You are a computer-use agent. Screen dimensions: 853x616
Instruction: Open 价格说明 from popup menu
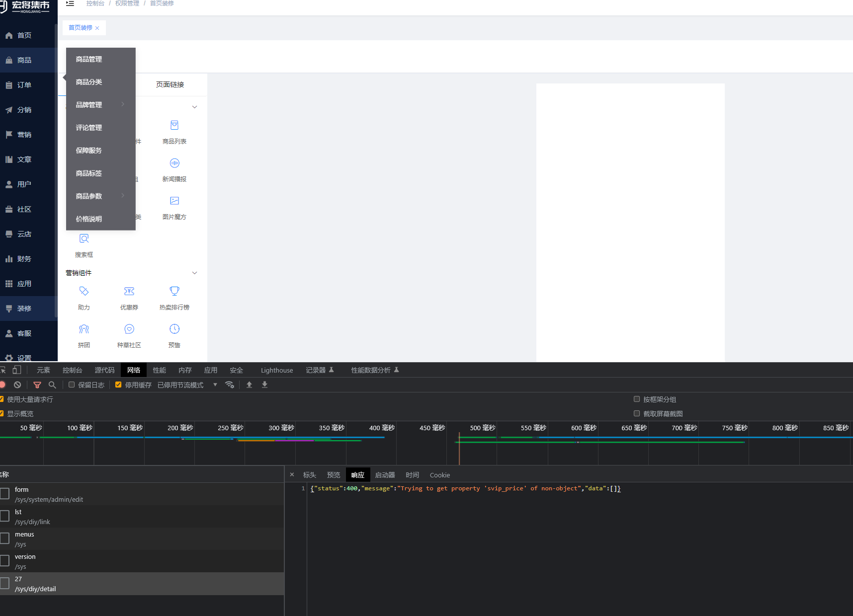click(100, 219)
